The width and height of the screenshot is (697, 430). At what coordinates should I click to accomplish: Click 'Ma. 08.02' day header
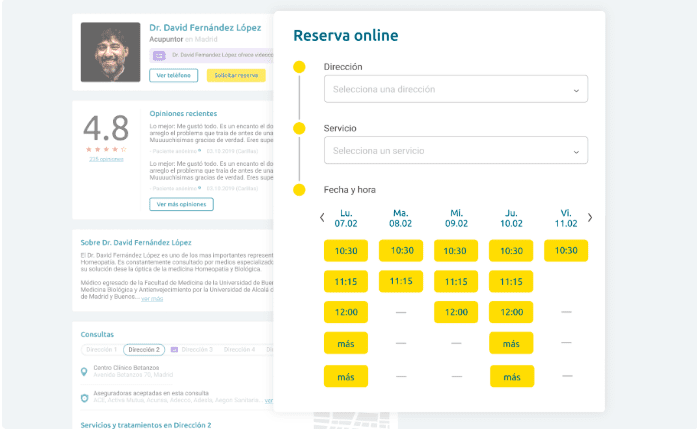tap(401, 218)
